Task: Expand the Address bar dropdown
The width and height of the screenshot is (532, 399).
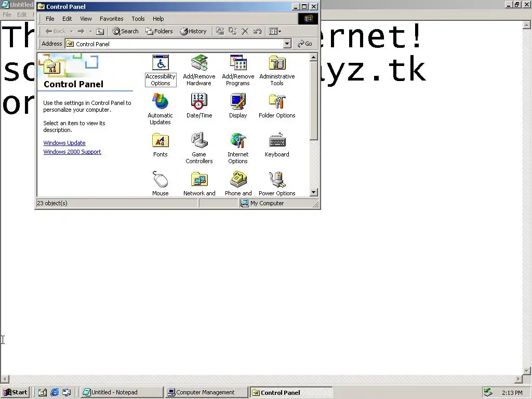Action: pyautogui.click(x=287, y=44)
